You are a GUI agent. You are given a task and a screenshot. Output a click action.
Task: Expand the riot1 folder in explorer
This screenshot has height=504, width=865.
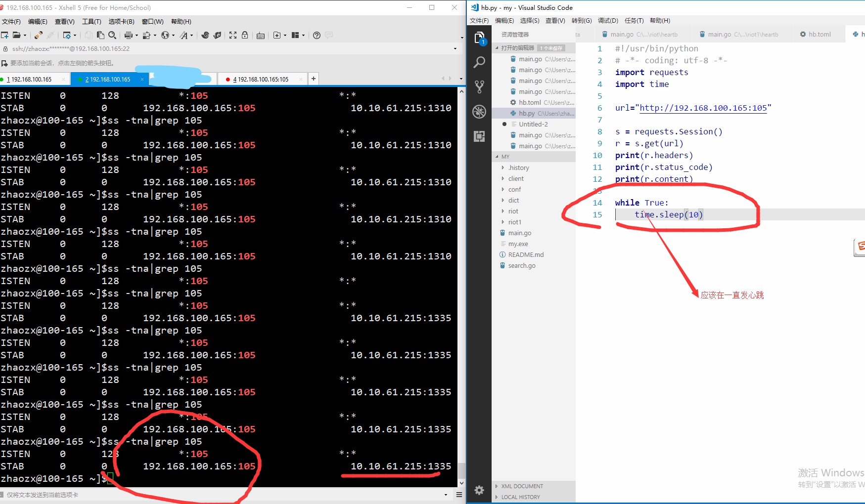[x=514, y=222]
